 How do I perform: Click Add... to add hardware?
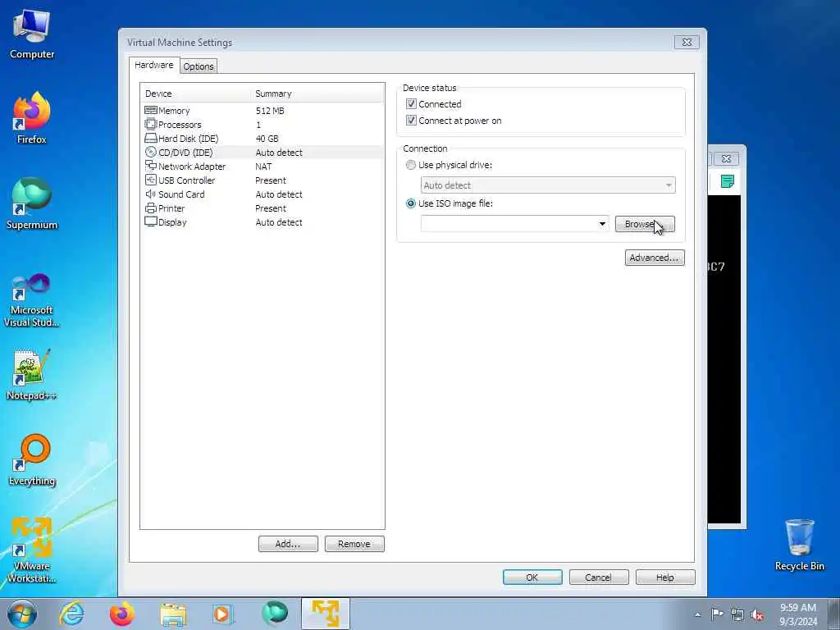click(288, 544)
